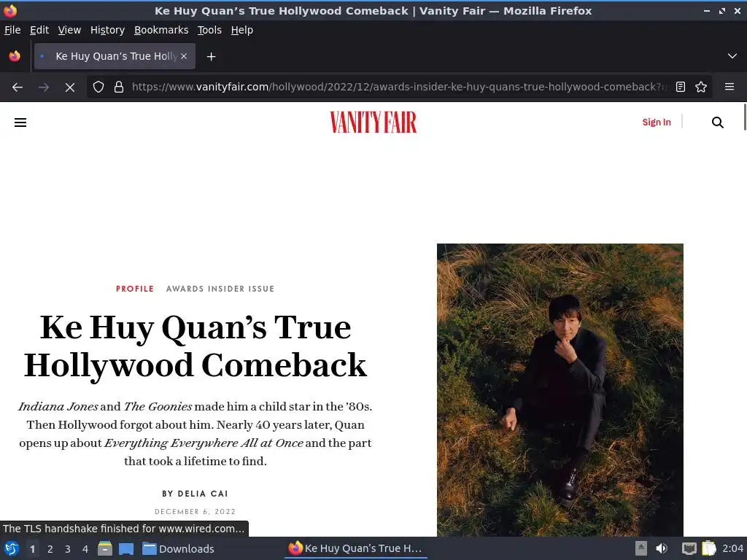This screenshot has height=560, width=747.
Task: Open Firefox View pinned icon in tab bar
Action: [15, 56]
